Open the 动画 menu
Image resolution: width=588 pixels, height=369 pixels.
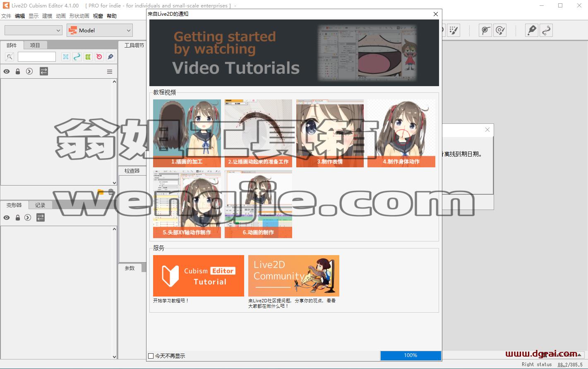61,16
